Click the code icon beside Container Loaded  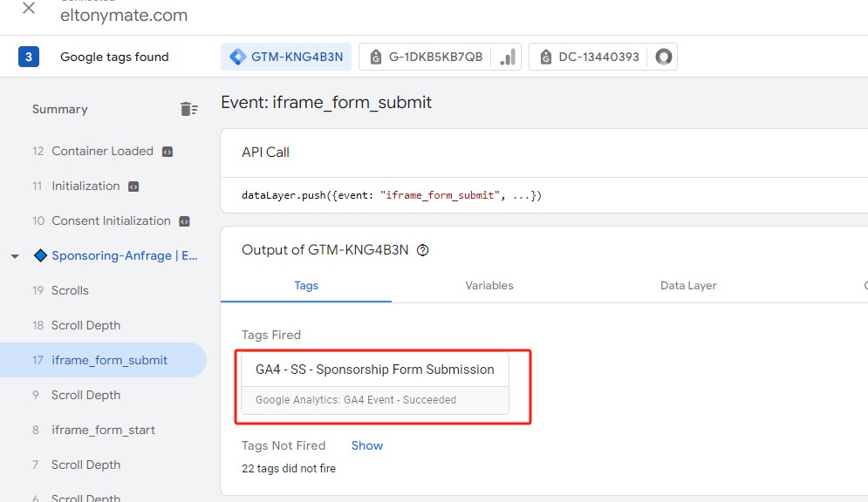[x=167, y=152]
